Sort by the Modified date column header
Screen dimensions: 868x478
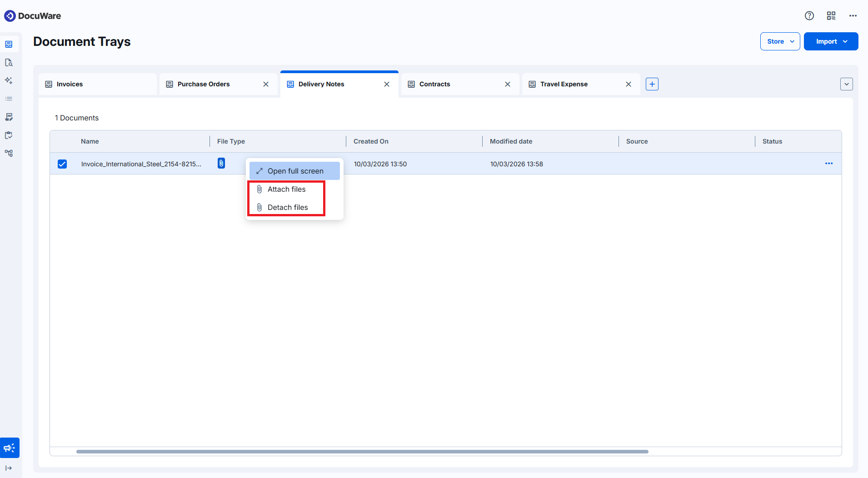pyautogui.click(x=511, y=141)
